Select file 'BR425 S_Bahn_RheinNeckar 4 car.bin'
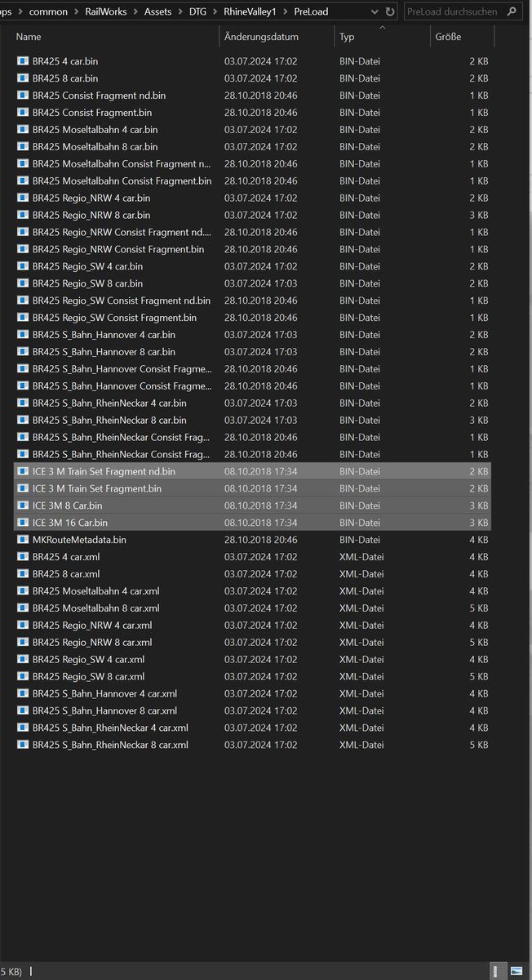The height and width of the screenshot is (980, 532). pos(109,403)
